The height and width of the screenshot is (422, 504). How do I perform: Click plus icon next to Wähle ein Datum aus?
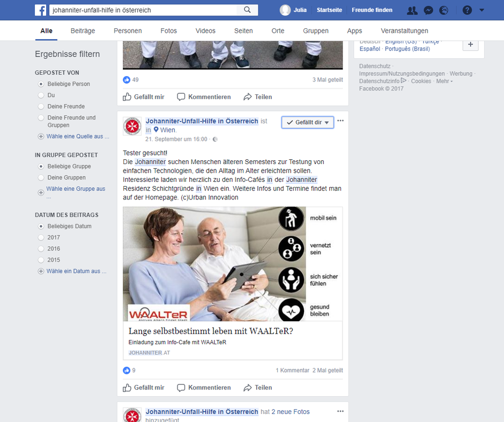41,271
